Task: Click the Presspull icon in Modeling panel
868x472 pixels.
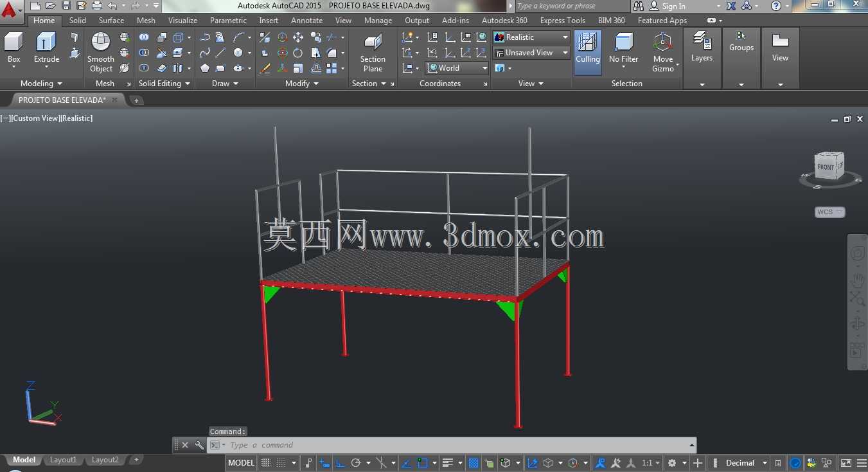Action: (x=75, y=53)
